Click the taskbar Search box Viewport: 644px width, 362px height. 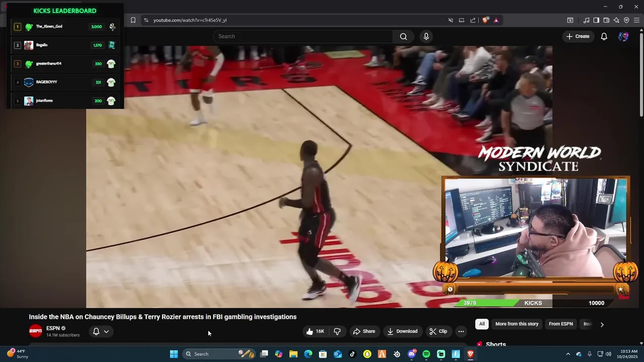pyautogui.click(x=219, y=354)
